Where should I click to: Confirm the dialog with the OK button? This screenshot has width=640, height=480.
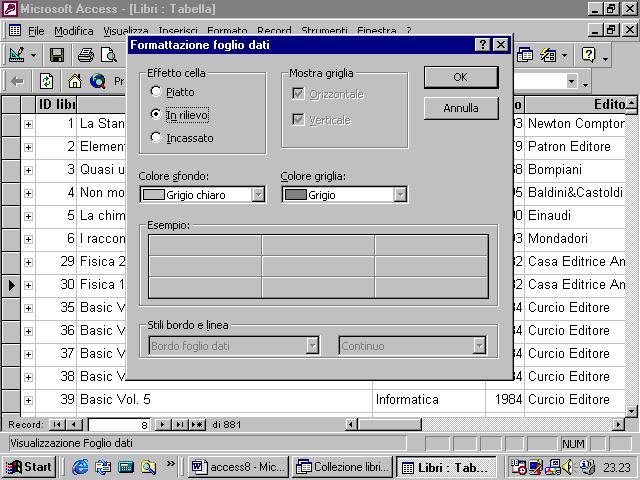pyautogui.click(x=461, y=77)
